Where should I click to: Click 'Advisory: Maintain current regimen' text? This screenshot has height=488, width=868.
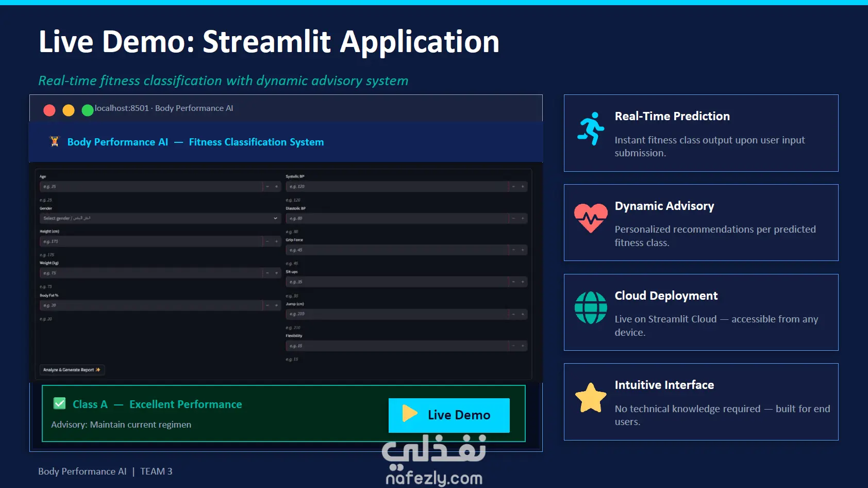point(121,425)
